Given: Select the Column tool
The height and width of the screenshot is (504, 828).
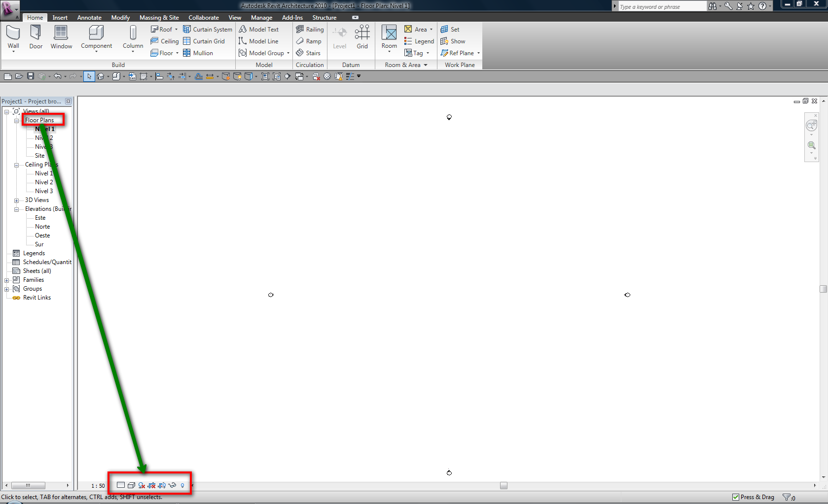Looking at the screenshot, I should (x=133, y=37).
